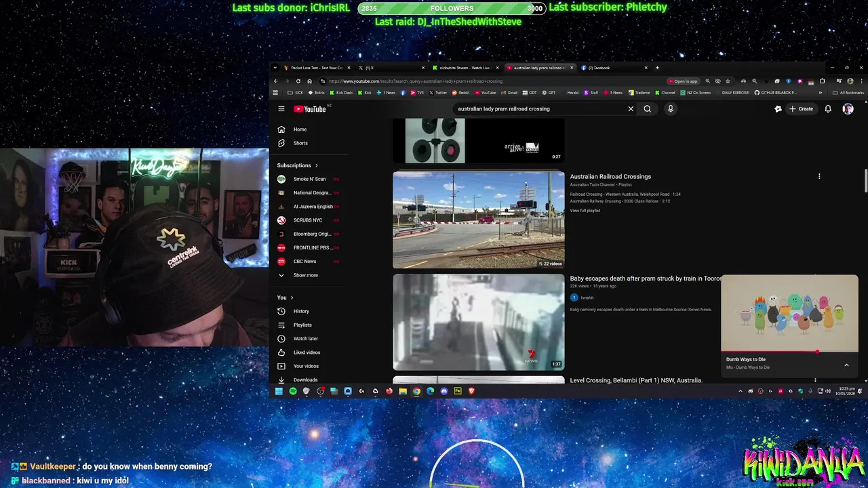Open Liked videos in the sidebar
Viewport: 868px width, 488px height.
[x=300, y=352]
